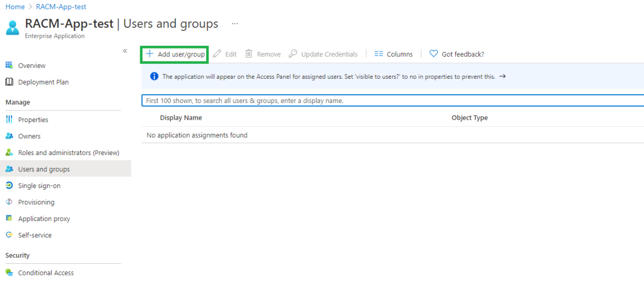Click the Single sign-on arrow icon

[x=9, y=185]
